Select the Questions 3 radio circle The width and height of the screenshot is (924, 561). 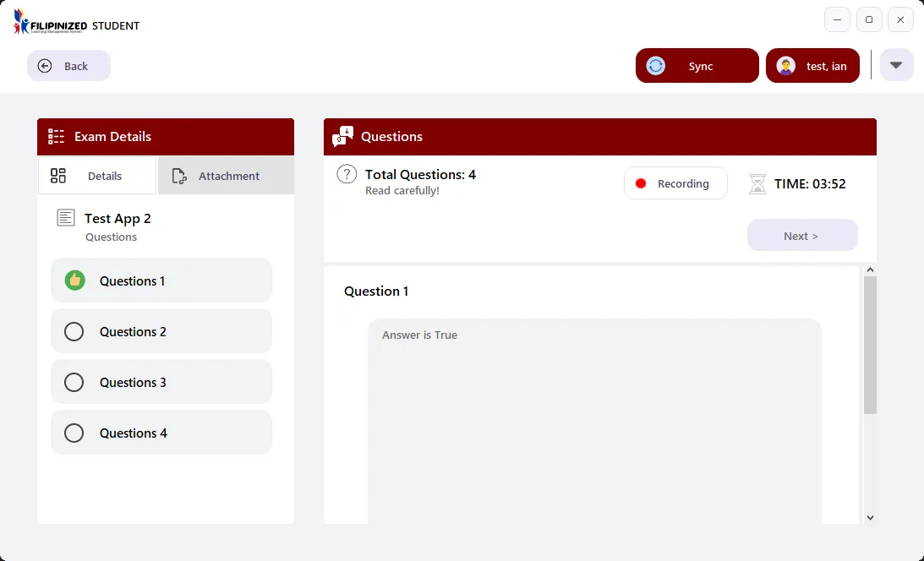click(x=74, y=382)
